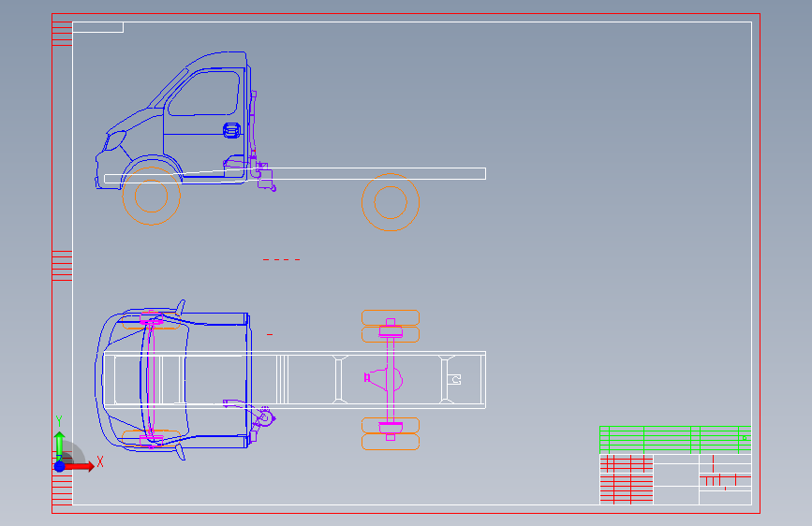812x526 pixels.
Task: Click the red X axis arrow of triad
Action: (x=79, y=467)
